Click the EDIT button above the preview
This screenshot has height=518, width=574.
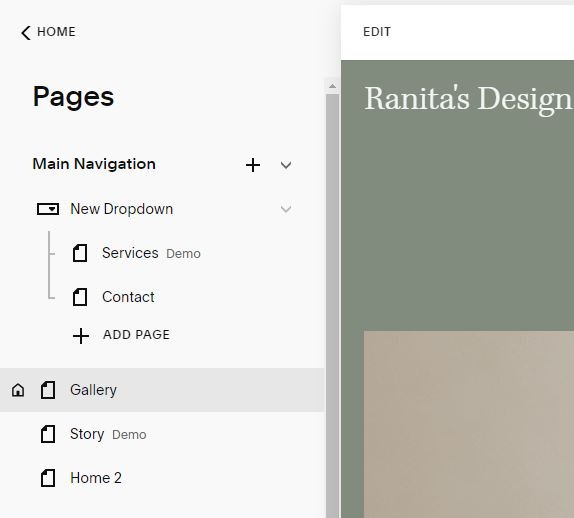coord(377,32)
